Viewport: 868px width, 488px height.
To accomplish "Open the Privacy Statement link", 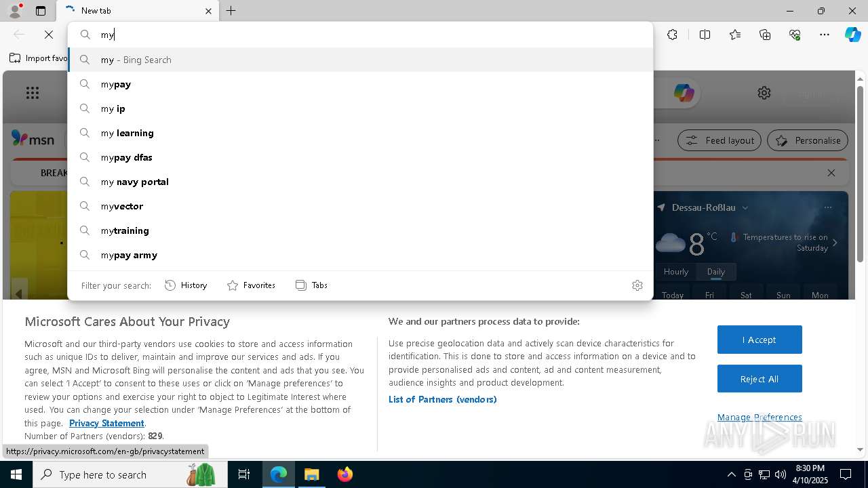I will [x=106, y=423].
